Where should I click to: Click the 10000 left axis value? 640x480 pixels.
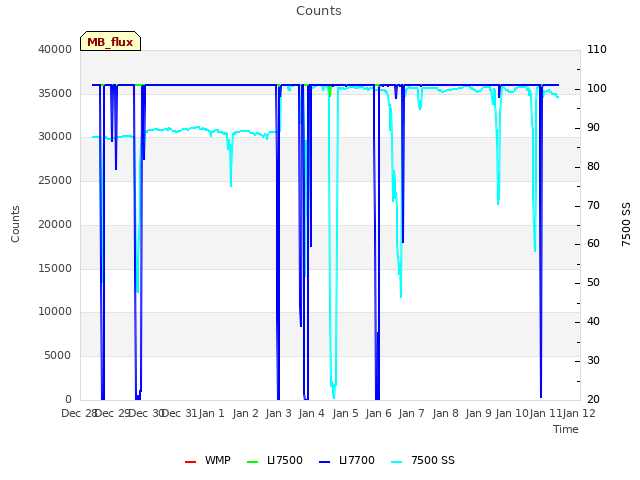(x=55, y=311)
